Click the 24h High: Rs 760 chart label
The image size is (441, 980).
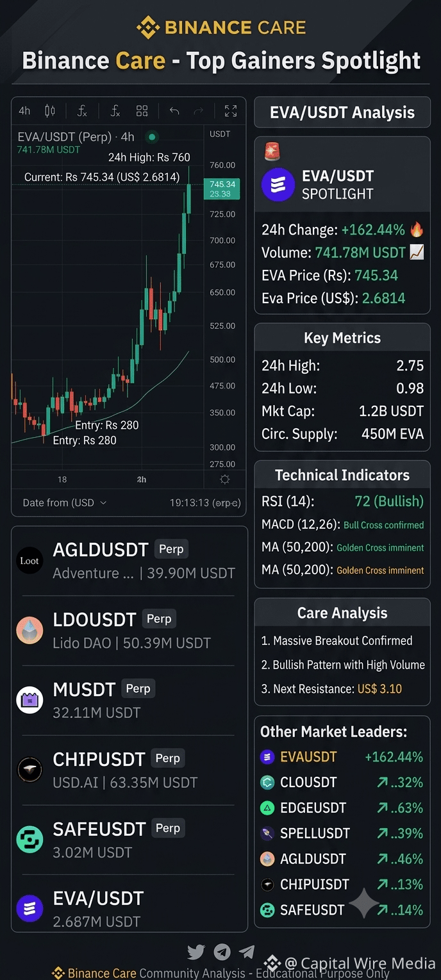point(149,158)
